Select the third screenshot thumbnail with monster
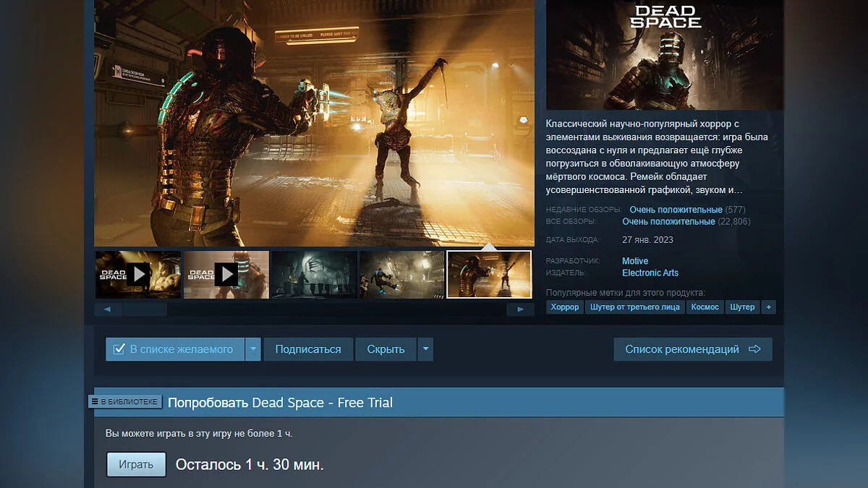Image resolution: width=868 pixels, height=488 pixels. (314, 275)
